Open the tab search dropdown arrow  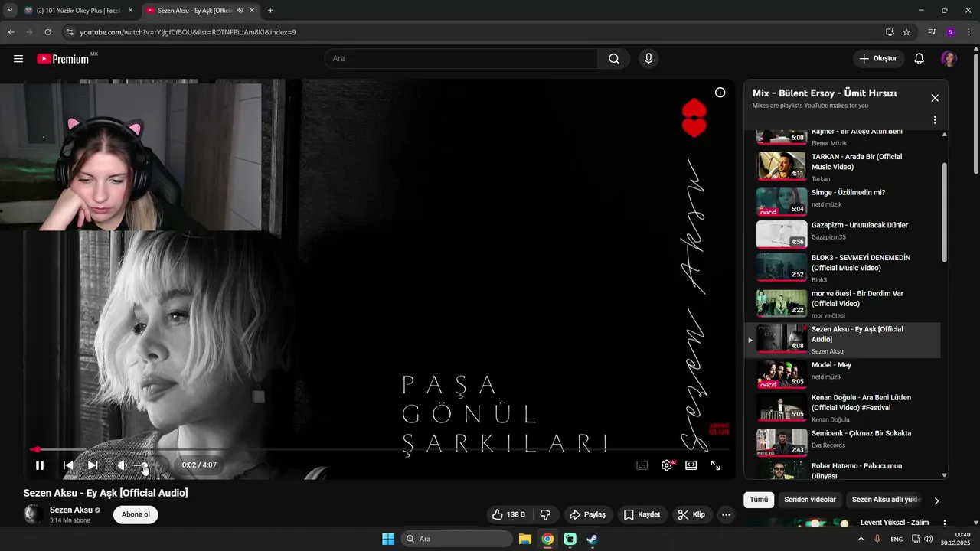(x=9, y=11)
